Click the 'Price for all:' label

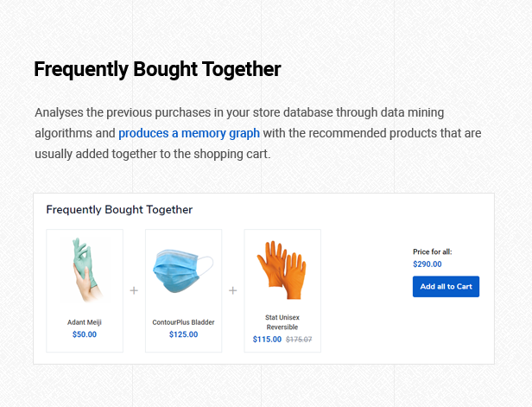432,252
